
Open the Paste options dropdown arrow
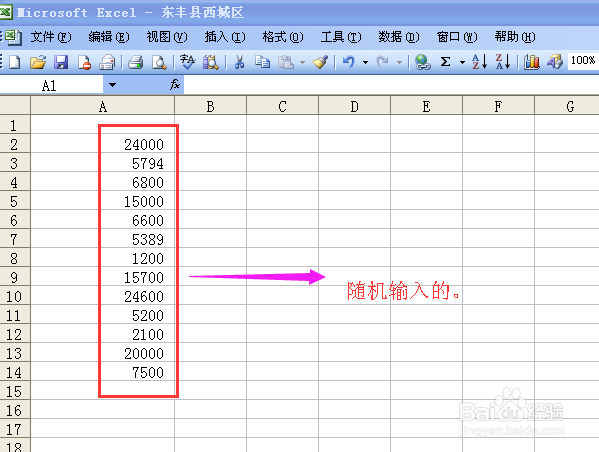coord(302,62)
